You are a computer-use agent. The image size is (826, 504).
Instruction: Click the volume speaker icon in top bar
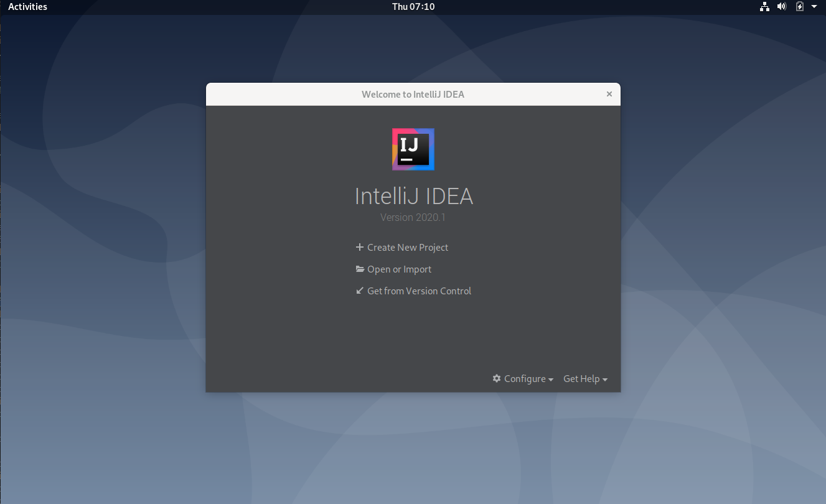coord(782,7)
